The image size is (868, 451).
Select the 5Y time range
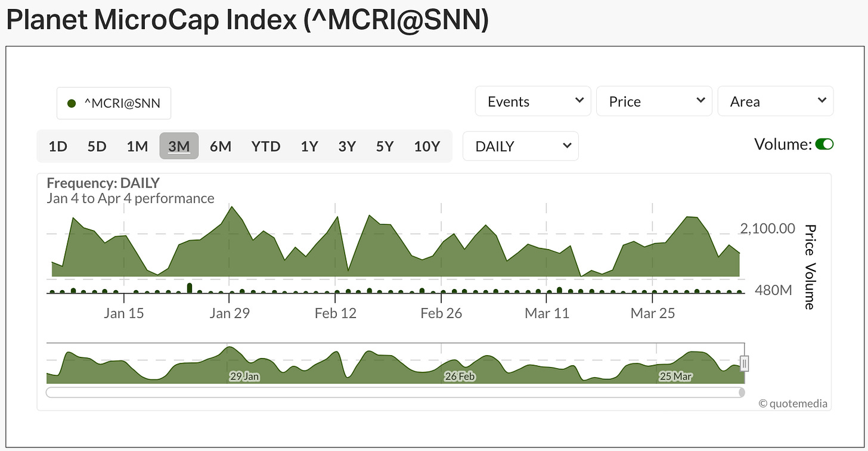[x=385, y=147]
